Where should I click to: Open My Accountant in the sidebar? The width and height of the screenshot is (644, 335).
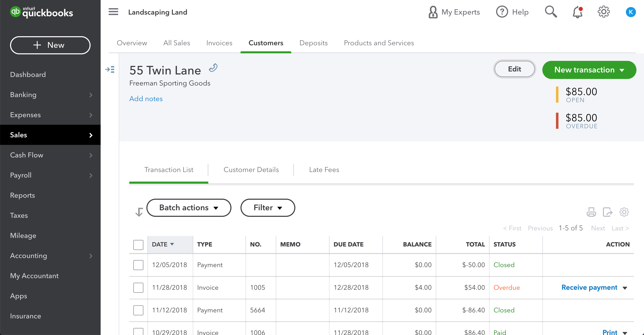click(x=34, y=276)
